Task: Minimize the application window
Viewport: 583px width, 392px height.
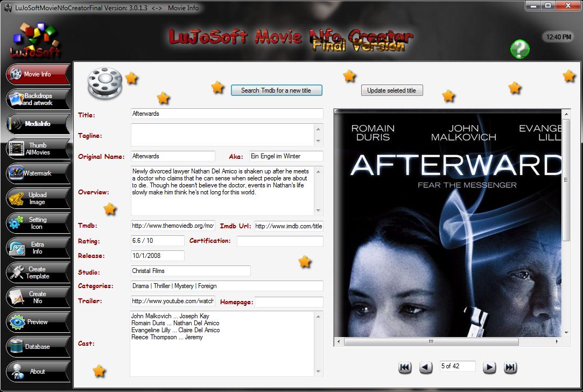Action: 533,5
